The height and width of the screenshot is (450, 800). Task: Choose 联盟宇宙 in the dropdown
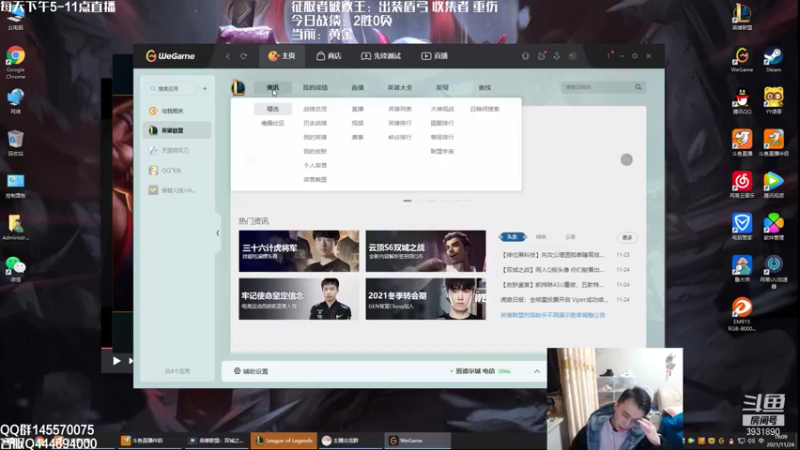click(442, 152)
